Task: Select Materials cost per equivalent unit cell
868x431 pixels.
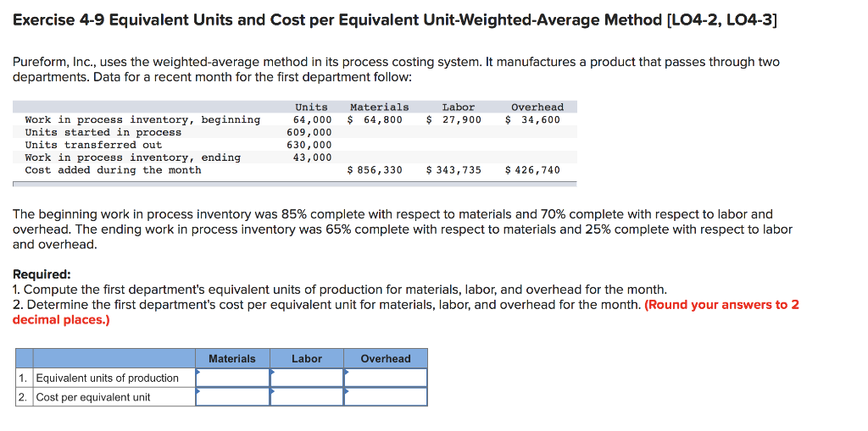Action: click(x=232, y=396)
